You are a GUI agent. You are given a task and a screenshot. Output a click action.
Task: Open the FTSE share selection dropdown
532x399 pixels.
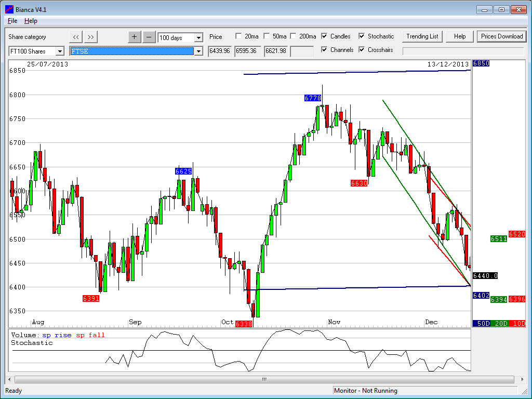198,51
